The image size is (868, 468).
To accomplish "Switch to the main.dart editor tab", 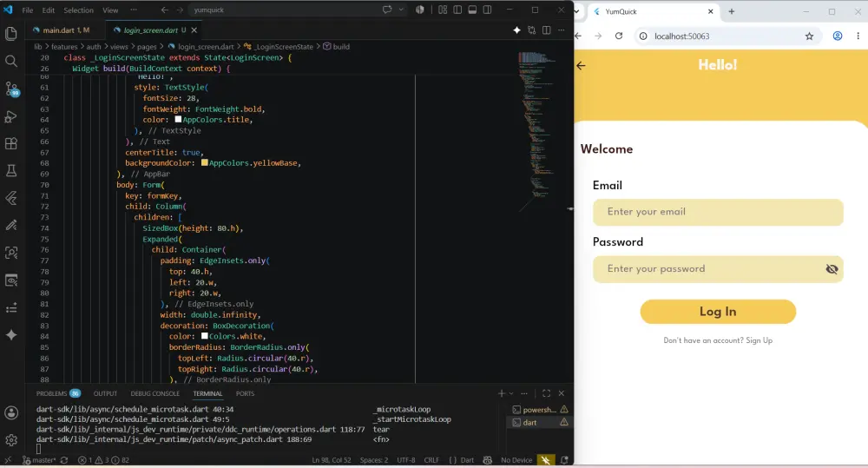I will 65,30.
